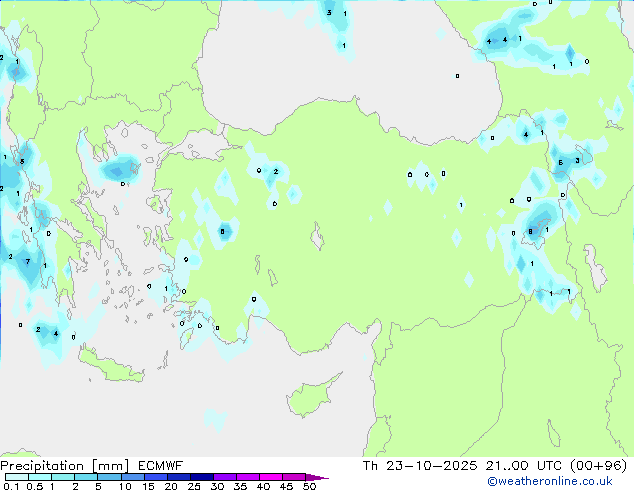Click the legend scale label '25'

coord(194,486)
